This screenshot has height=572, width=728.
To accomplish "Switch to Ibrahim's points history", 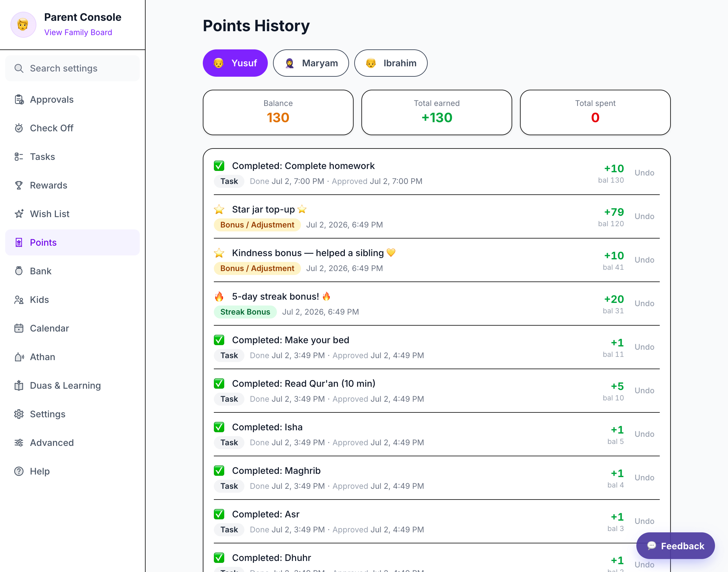I will tap(391, 63).
